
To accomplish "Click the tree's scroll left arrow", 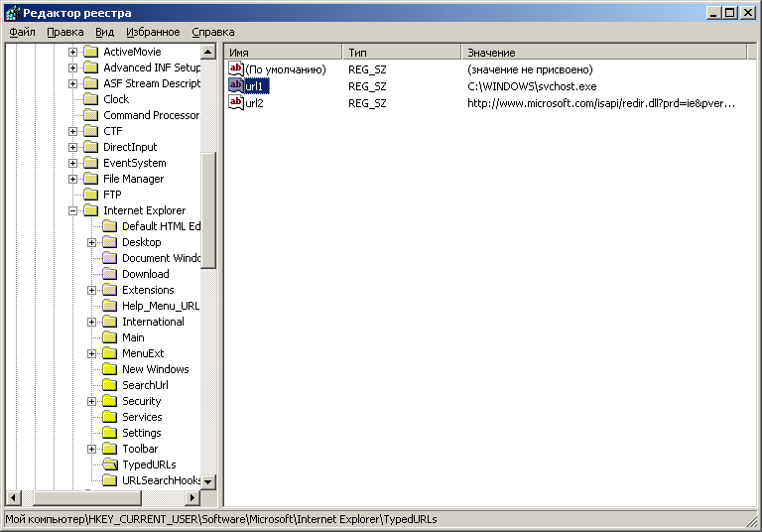I will [x=13, y=498].
